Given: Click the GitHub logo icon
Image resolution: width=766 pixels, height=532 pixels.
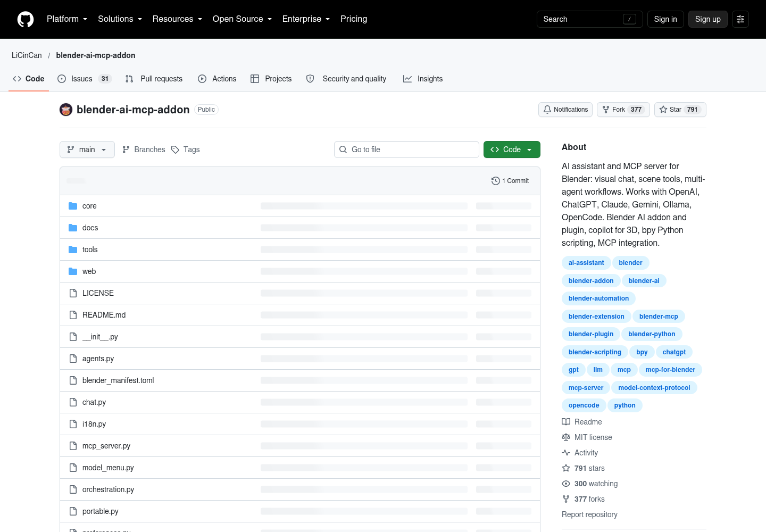Looking at the screenshot, I should click(26, 19).
